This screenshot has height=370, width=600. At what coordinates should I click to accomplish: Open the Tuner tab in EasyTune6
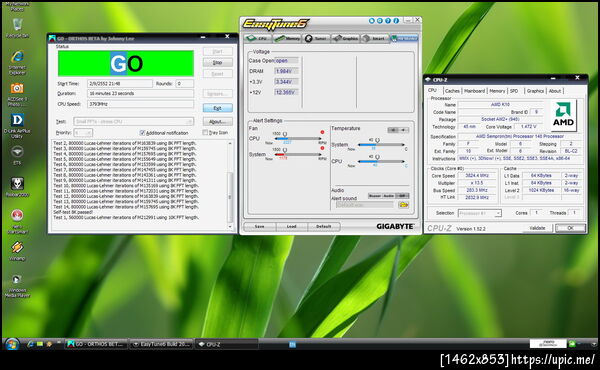point(316,38)
